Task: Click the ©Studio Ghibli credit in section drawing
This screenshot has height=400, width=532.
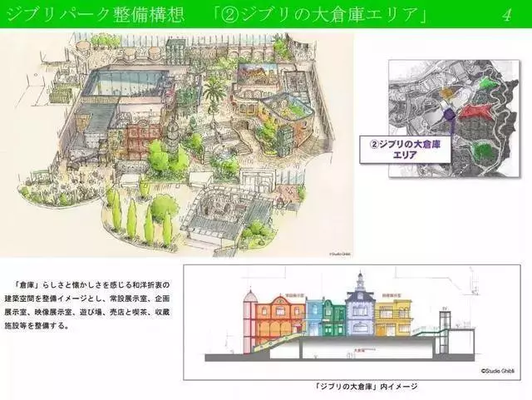Action: pyautogui.click(x=497, y=371)
